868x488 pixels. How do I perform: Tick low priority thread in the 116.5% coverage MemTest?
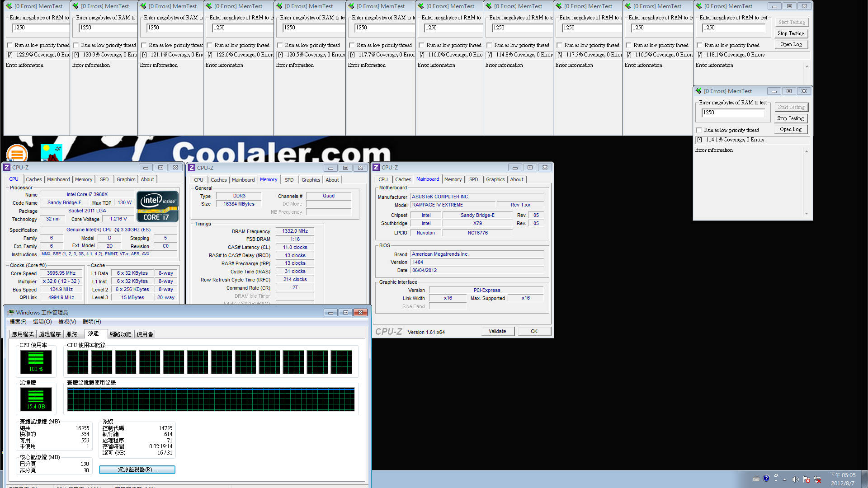(628, 46)
